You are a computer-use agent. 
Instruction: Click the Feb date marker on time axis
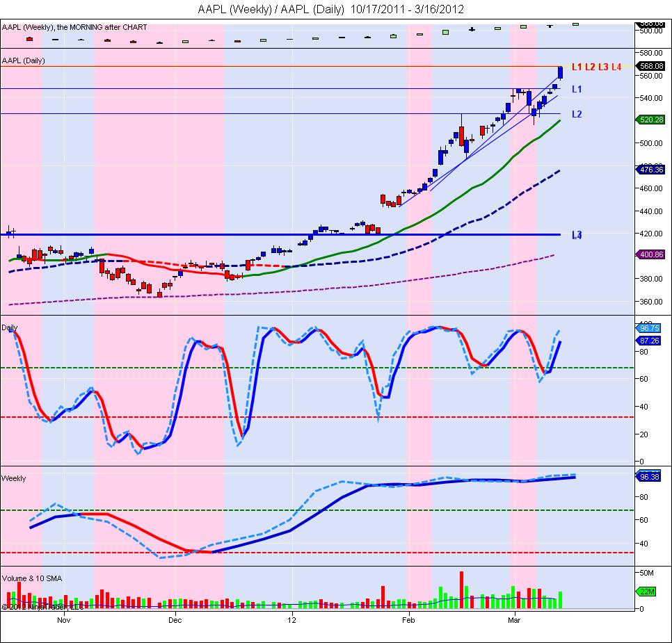pos(408,620)
